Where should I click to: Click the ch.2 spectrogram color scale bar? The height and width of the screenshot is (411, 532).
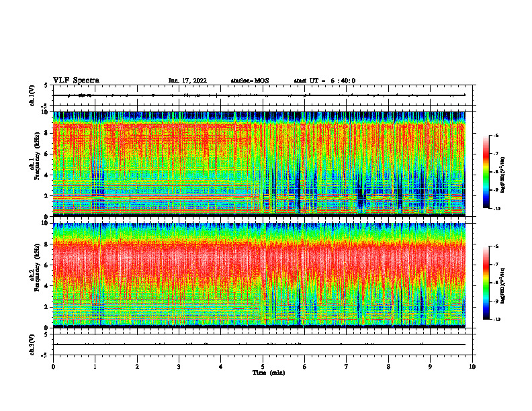(x=486, y=283)
